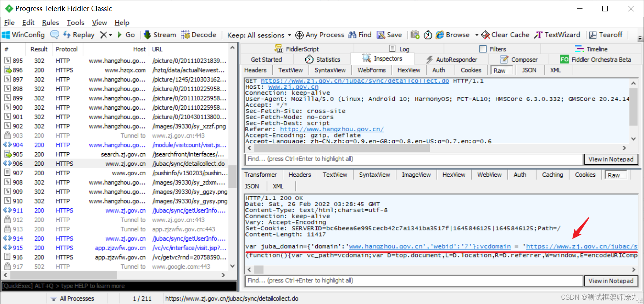Click the All Processes status filter
The height and width of the screenshot is (304, 644).
click(72, 298)
